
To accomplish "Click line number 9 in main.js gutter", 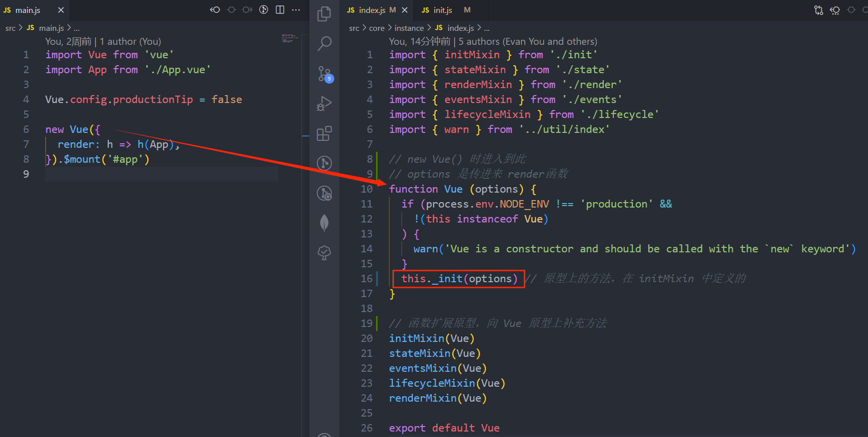I will (26, 174).
